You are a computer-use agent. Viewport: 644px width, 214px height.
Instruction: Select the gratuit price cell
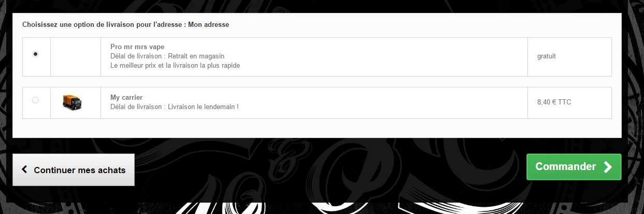point(569,57)
